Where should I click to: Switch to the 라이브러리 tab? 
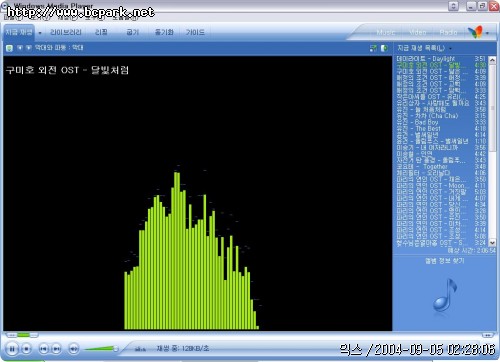(65, 32)
